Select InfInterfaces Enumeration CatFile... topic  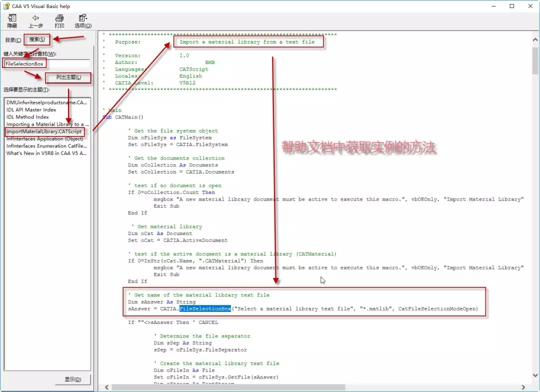46,145
